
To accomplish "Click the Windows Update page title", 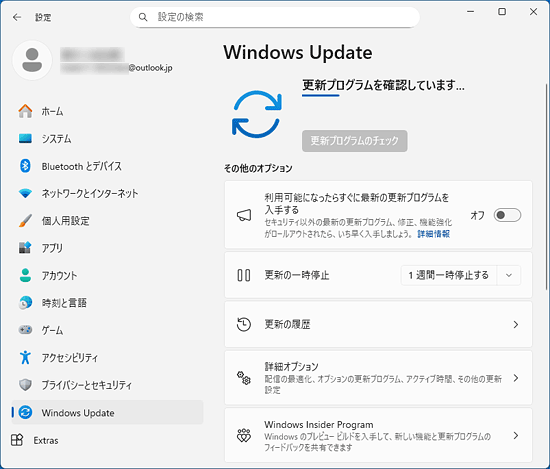I will pyautogui.click(x=298, y=53).
